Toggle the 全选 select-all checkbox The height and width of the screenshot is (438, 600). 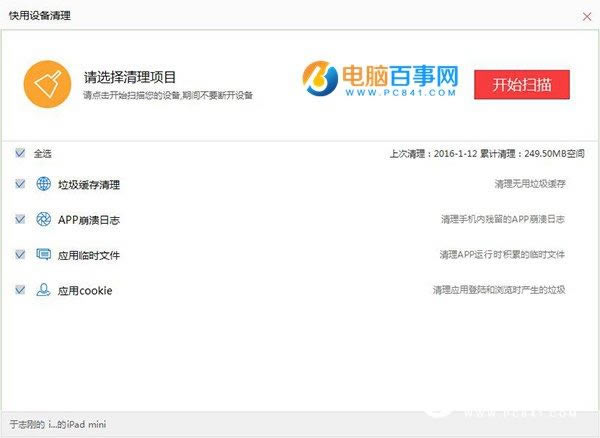click(x=20, y=153)
